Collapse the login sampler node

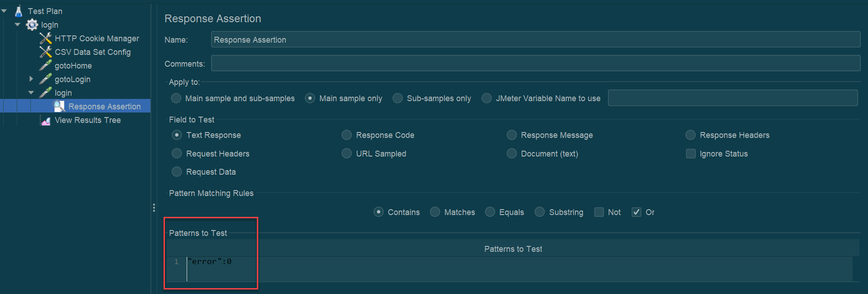pos(31,93)
